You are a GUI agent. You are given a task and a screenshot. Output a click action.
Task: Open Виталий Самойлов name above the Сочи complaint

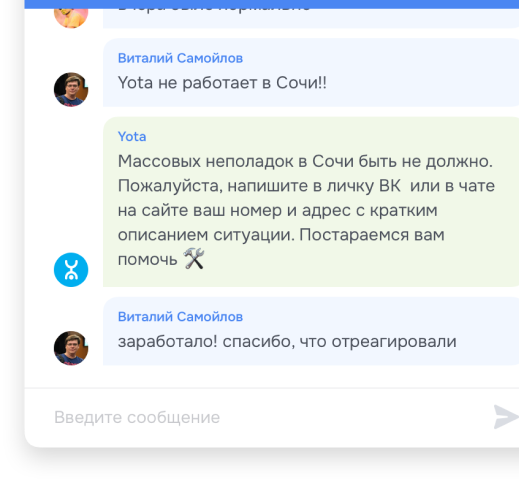[180, 58]
